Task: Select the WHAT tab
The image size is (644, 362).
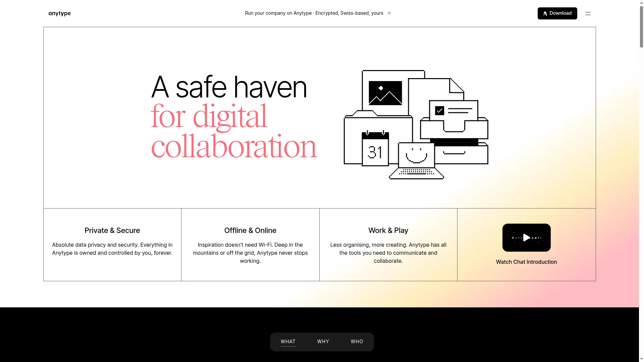Action: click(x=288, y=342)
